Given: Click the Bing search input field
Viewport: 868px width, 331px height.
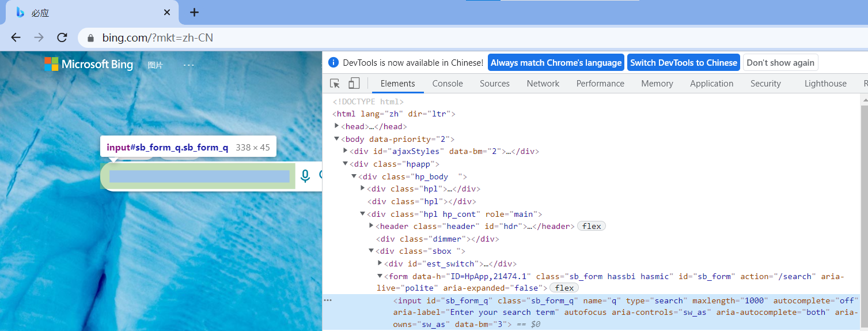Looking at the screenshot, I should pyautogui.click(x=199, y=176).
